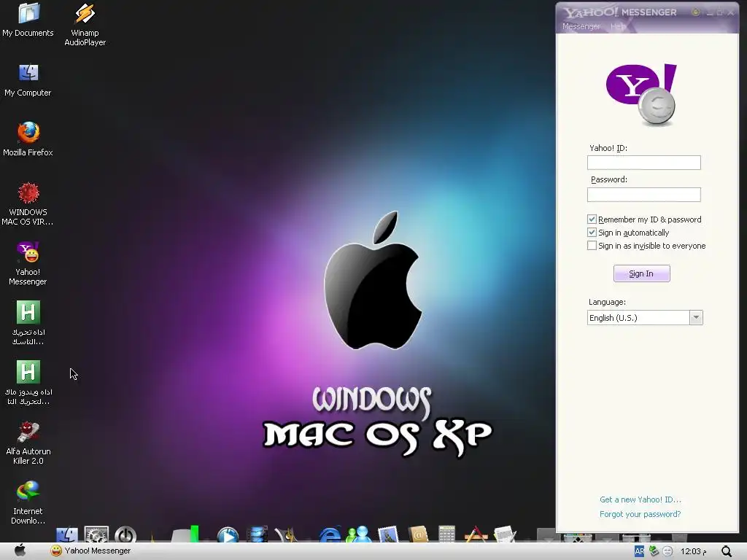Open Alfa Autorun Killer 2.0 icon
The image size is (747, 560).
point(28,443)
